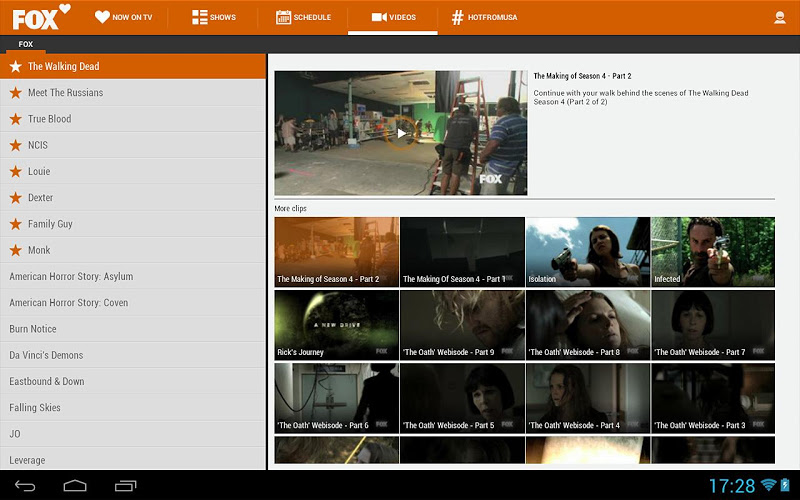Image resolution: width=800 pixels, height=500 pixels.
Task: Tap the battery icon in status bar
Action: (787, 486)
